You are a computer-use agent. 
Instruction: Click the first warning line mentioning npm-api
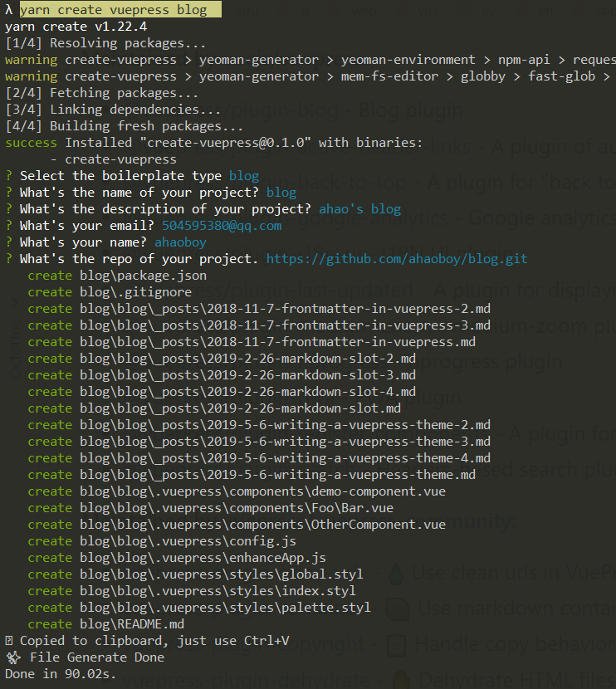coord(310,60)
